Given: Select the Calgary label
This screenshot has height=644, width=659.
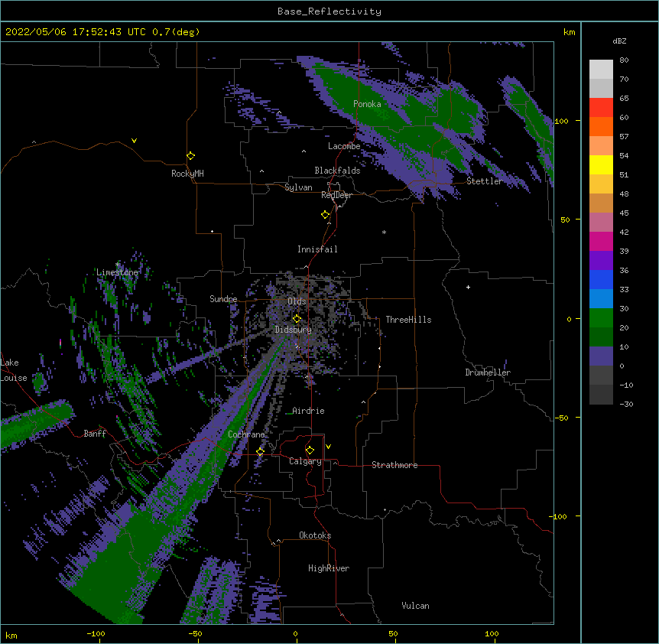Looking at the screenshot, I should pos(305,461).
